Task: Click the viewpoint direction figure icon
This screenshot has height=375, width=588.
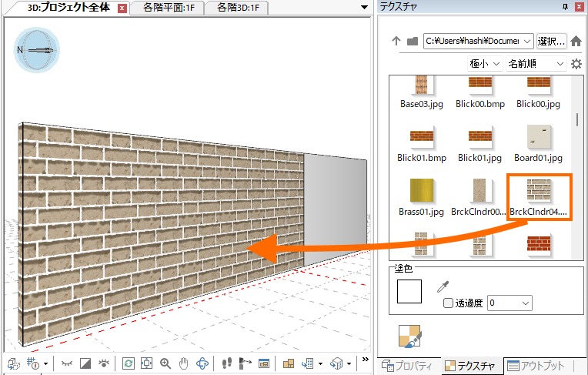Action: (x=246, y=363)
